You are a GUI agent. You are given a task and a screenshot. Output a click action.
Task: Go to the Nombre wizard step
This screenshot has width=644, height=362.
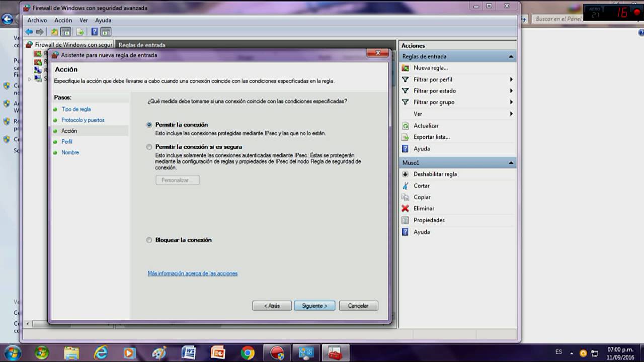tap(70, 152)
